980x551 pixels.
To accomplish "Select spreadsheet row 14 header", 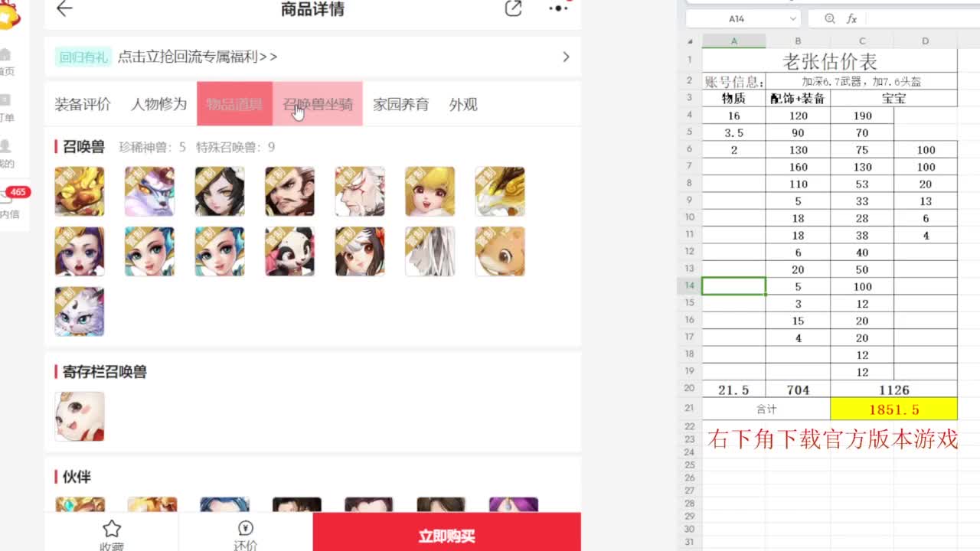I will click(x=690, y=286).
